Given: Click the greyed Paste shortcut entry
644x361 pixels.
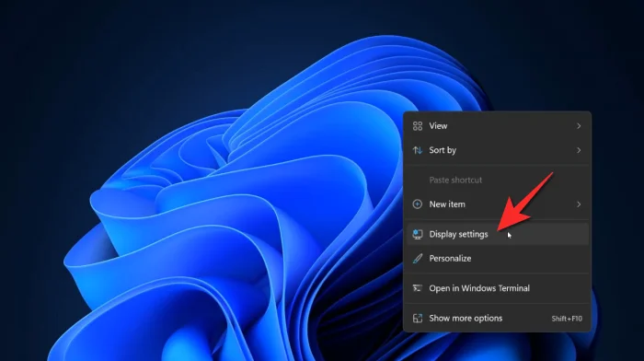Looking at the screenshot, I should click(498, 180).
